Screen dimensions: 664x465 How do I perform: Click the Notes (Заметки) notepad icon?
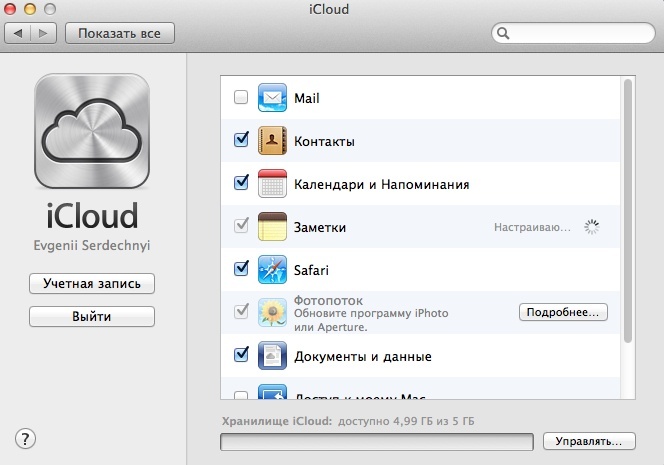272,227
